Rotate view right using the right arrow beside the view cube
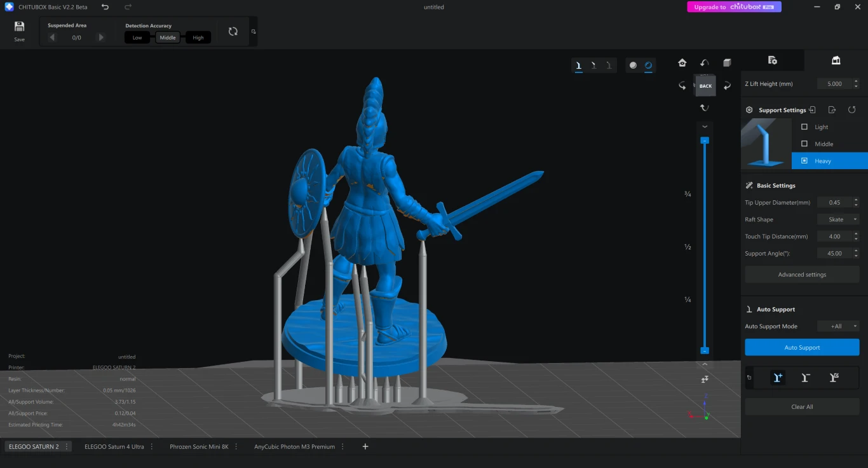 tap(727, 85)
